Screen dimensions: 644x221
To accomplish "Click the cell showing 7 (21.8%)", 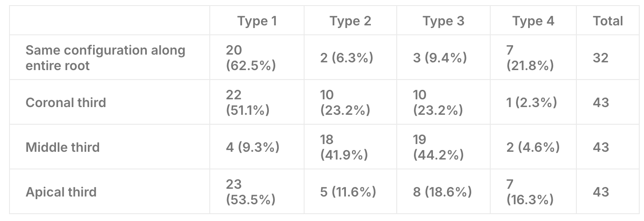I will tap(530, 58).
